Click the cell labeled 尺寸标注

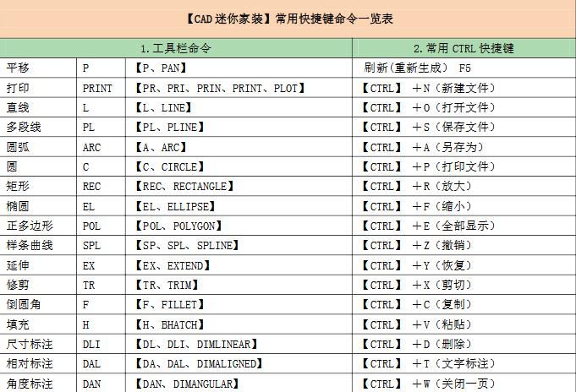click(x=38, y=345)
